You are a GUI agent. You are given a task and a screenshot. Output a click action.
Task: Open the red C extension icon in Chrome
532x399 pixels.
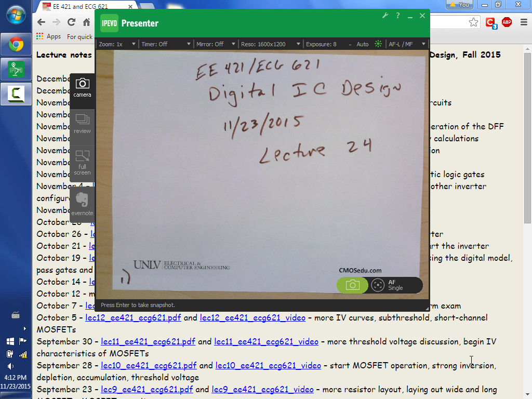coord(491,23)
